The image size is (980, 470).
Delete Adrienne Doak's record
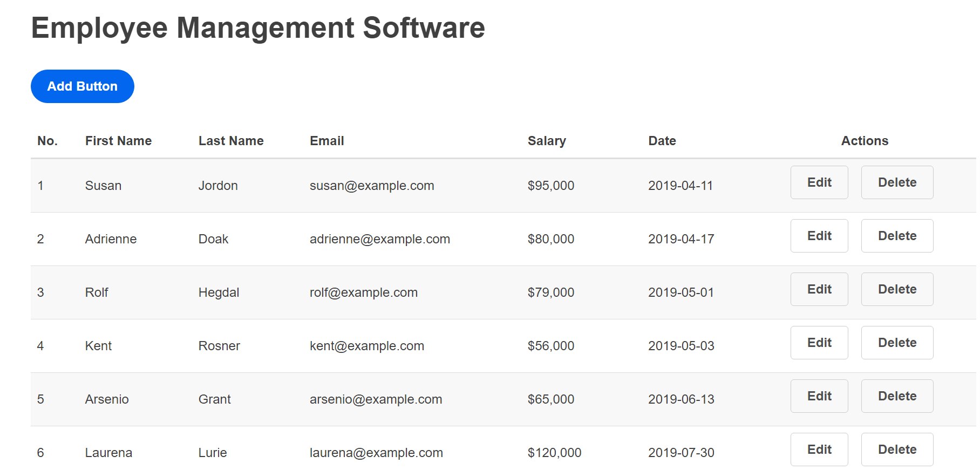point(897,236)
